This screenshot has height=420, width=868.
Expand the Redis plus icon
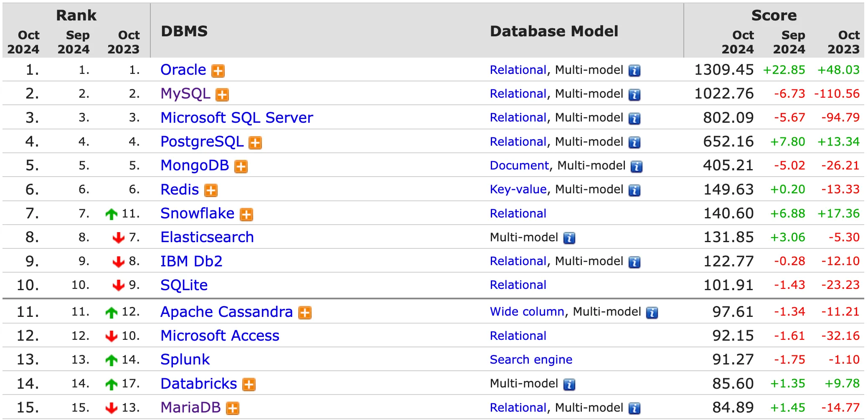coord(211,191)
